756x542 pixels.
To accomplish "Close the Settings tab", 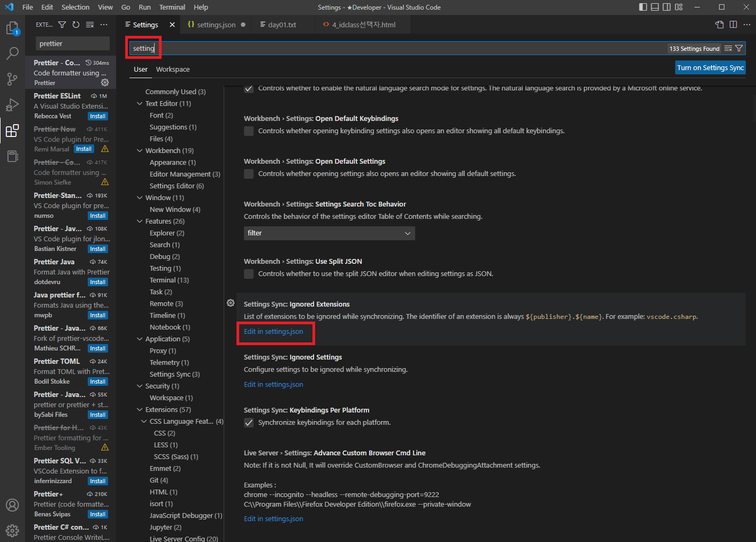I will tap(172, 25).
